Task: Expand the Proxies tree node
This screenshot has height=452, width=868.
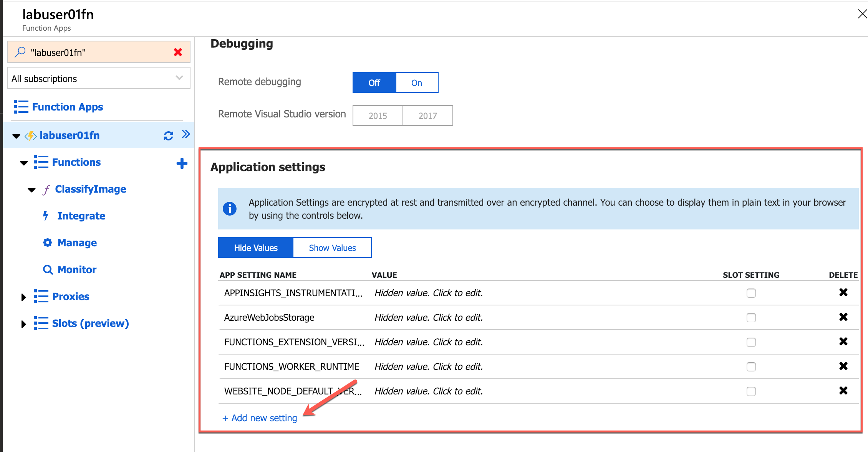Action: pos(23,297)
